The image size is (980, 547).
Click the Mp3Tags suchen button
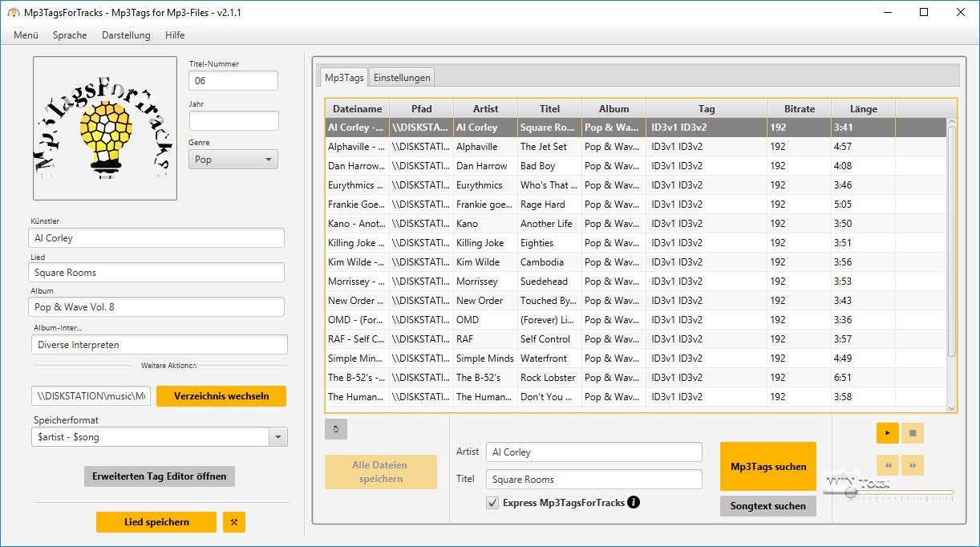[x=767, y=466]
